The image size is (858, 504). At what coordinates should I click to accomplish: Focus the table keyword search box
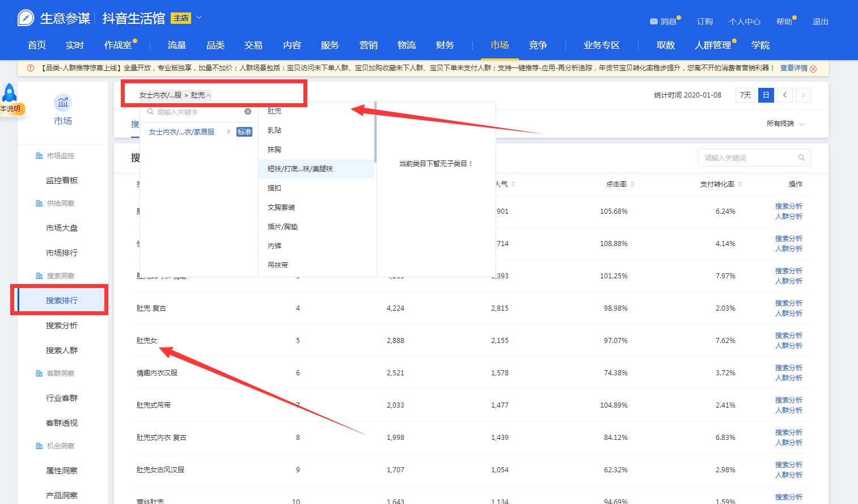(x=754, y=158)
